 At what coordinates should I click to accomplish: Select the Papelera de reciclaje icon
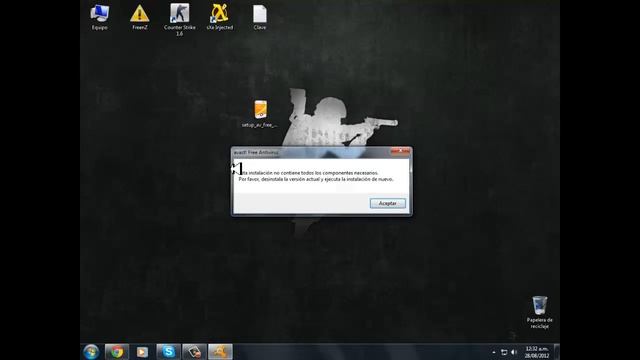[x=540, y=313]
